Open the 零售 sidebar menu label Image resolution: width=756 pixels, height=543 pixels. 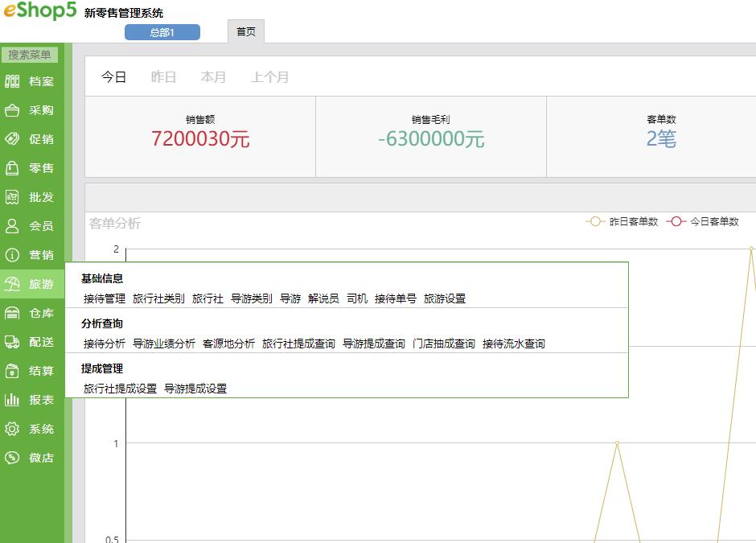click(41, 168)
